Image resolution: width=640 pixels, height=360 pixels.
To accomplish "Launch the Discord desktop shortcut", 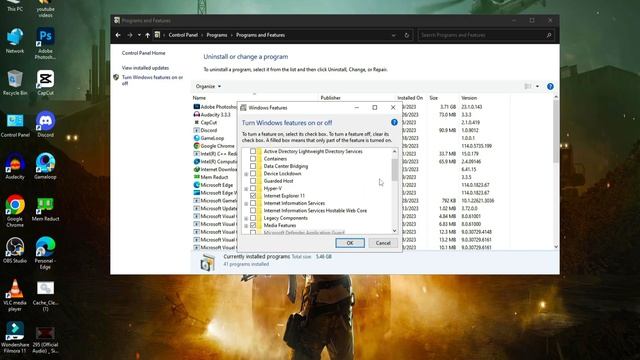I will 45,124.
